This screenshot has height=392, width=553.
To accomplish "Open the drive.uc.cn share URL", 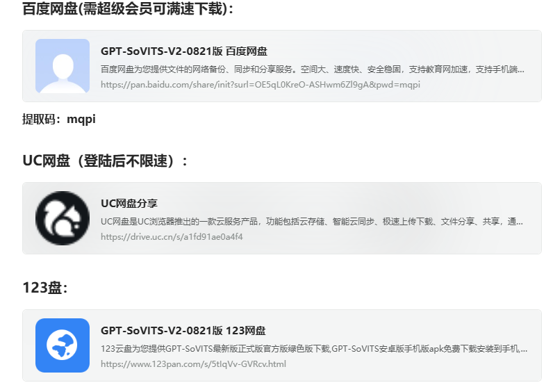I will point(172,237).
